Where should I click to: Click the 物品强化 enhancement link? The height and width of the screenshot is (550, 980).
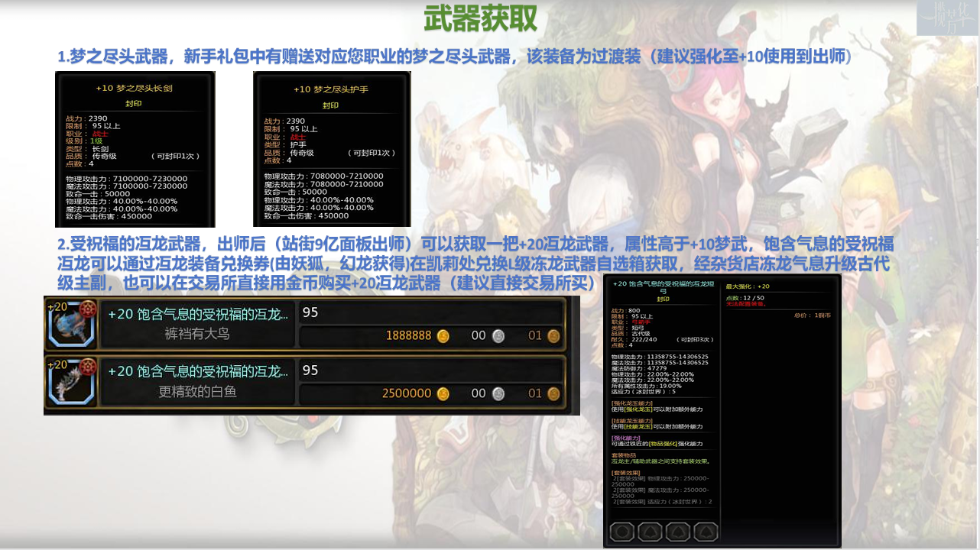tap(661, 445)
